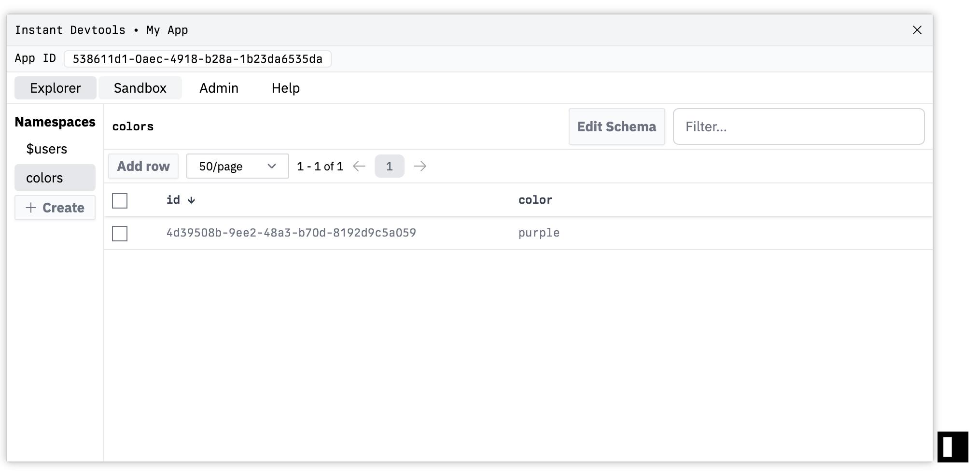Image resolution: width=980 pixels, height=475 pixels.
Task: Focus the Filter input field
Action: coord(798,126)
